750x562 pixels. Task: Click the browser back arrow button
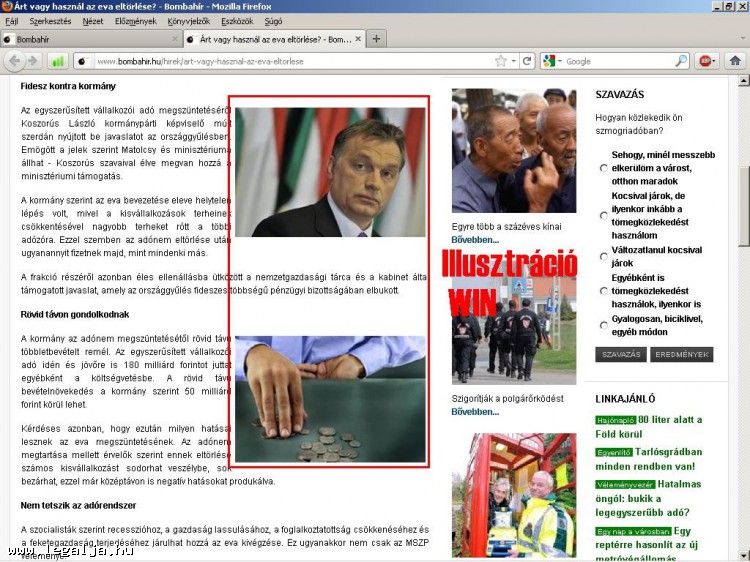click(x=15, y=61)
